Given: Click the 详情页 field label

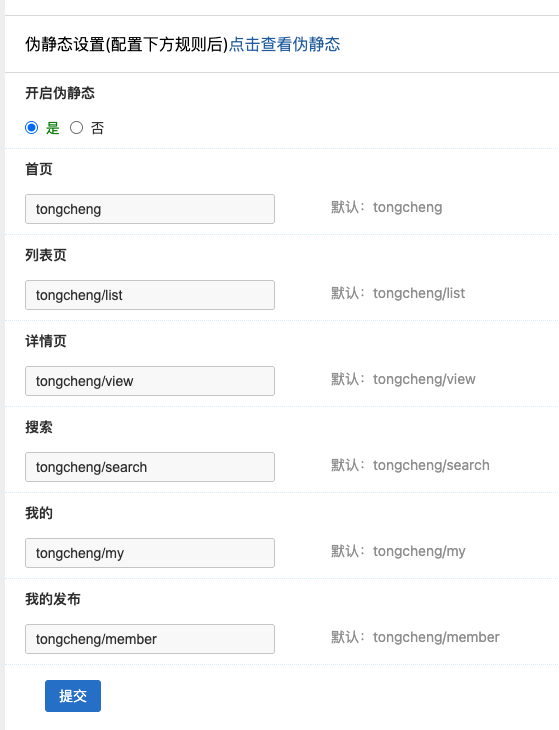Looking at the screenshot, I should pos(46,341).
